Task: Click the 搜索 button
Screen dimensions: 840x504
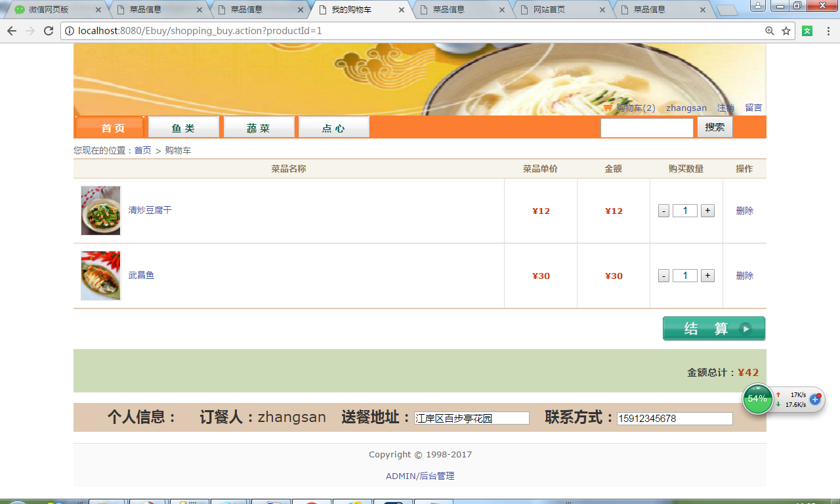Action: tap(715, 127)
